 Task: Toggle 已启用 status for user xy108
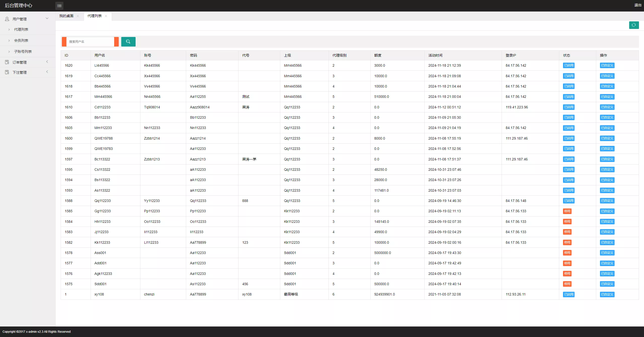pos(569,294)
